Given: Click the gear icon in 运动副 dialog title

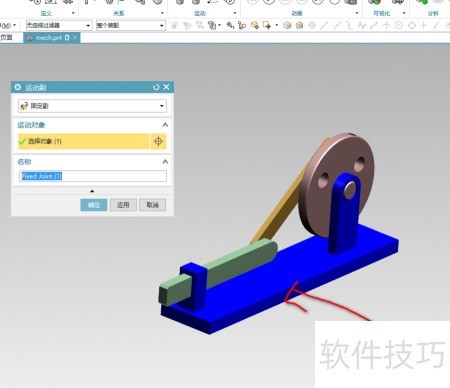Looking at the screenshot, I should click(18, 87).
